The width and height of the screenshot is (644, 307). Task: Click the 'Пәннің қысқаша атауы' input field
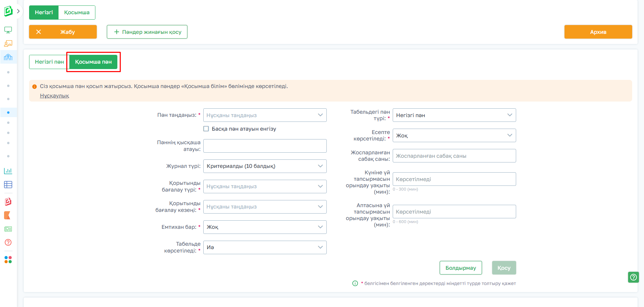265,146
